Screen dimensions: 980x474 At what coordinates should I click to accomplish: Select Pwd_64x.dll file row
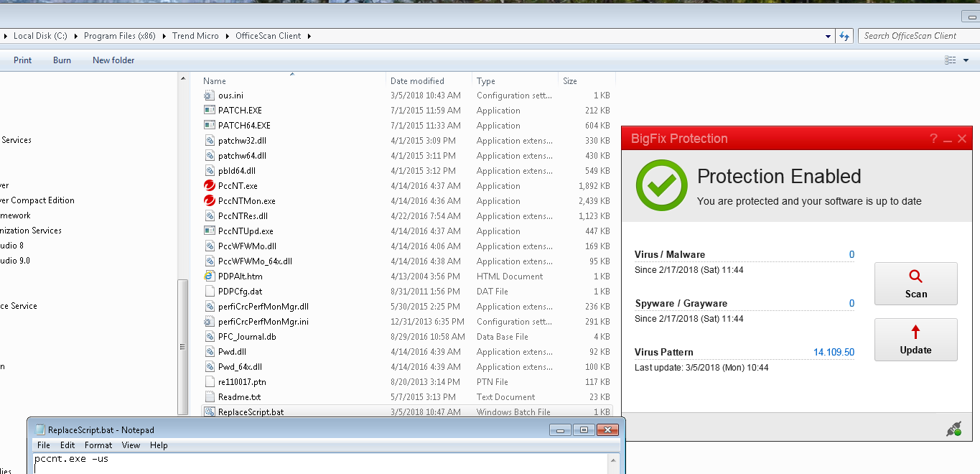click(406, 367)
